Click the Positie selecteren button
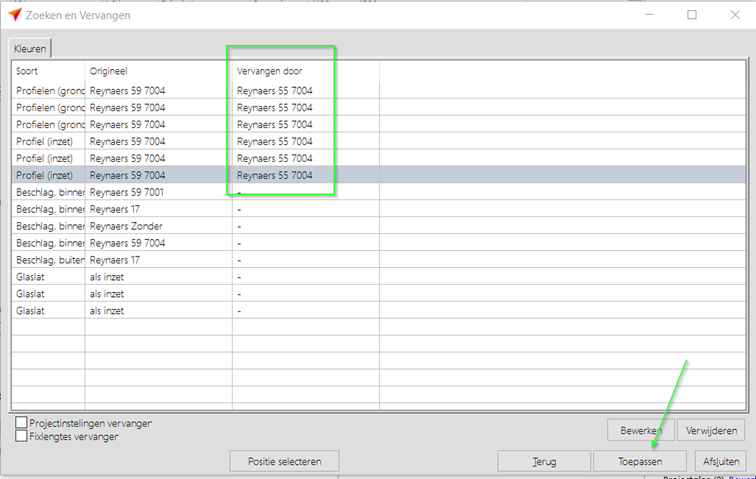 pyautogui.click(x=284, y=461)
